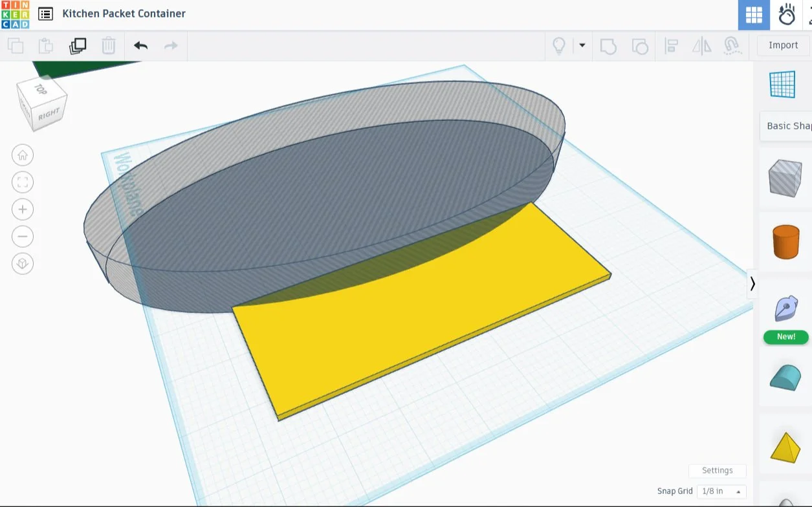Collapse the shapes panel chevron
The width and height of the screenshot is (812, 507).
coord(752,284)
